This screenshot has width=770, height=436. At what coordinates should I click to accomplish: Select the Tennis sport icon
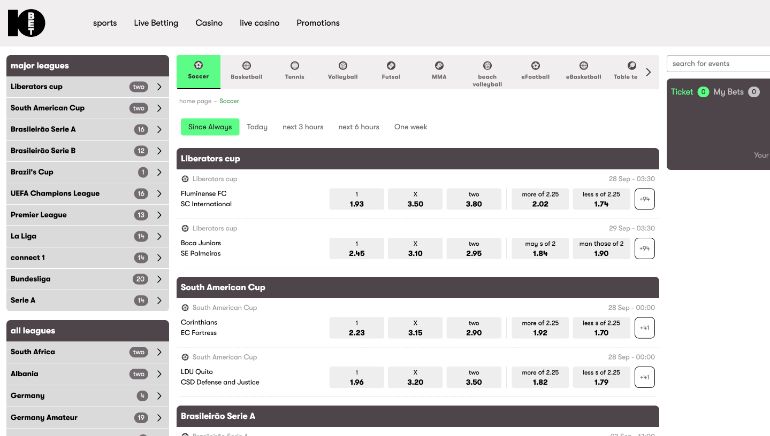(x=295, y=71)
